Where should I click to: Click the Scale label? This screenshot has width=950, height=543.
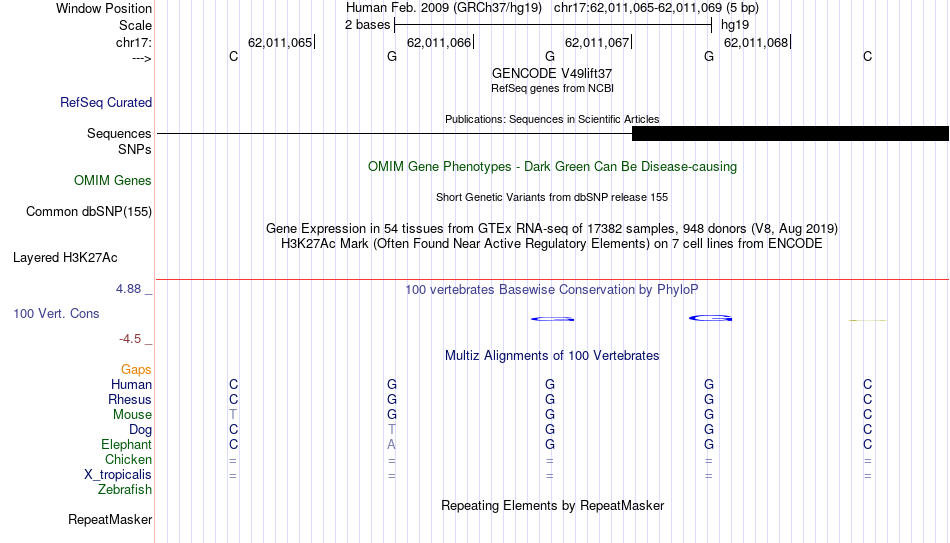pyautogui.click(x=136, y=25)
